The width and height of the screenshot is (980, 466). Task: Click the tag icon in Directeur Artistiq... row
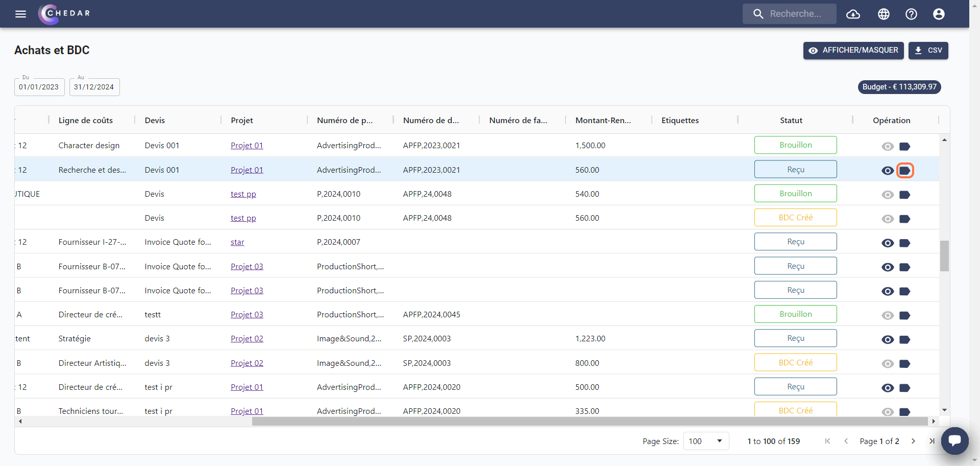[x=904, y=364]
